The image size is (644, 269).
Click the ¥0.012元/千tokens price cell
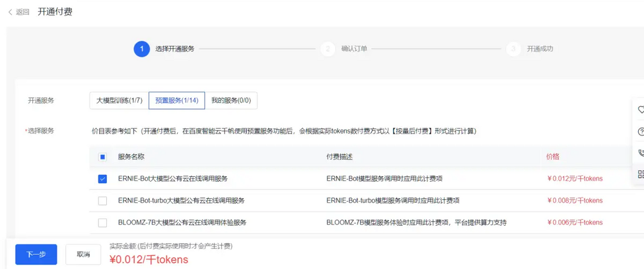point(575,179)
